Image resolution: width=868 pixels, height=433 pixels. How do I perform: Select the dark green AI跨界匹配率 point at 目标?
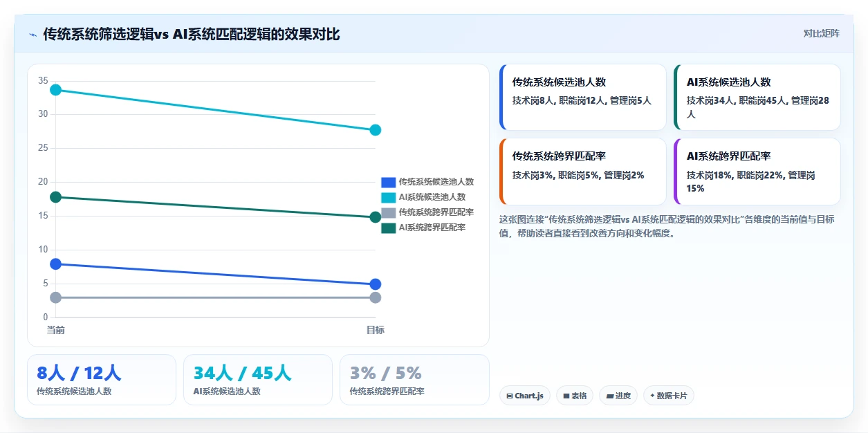(376, 217)
